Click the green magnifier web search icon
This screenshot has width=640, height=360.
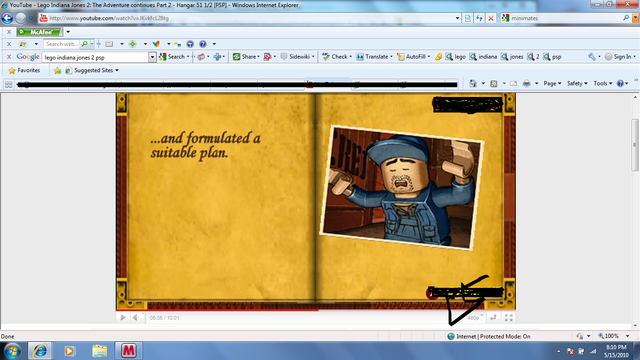(x=84, y=44)
